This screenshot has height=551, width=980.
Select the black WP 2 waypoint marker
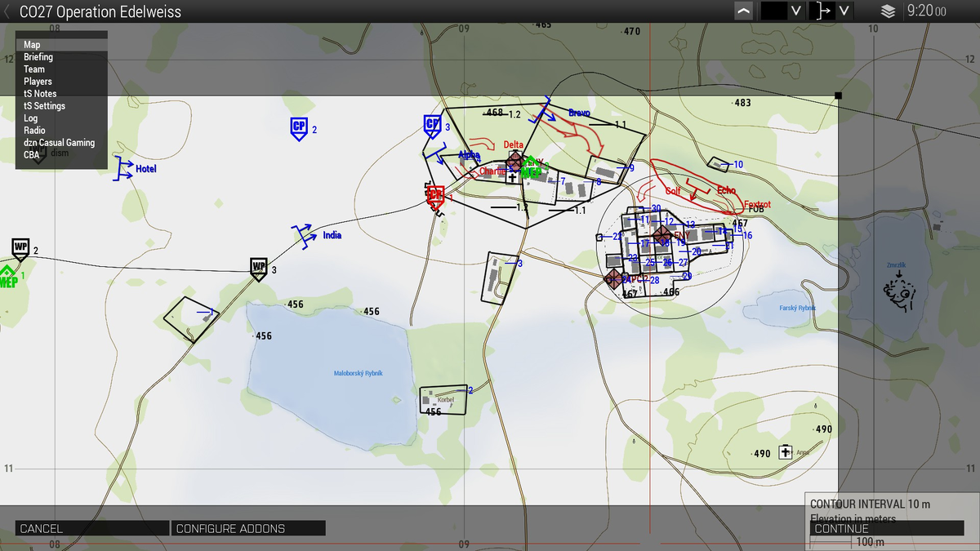click(20, 249)
